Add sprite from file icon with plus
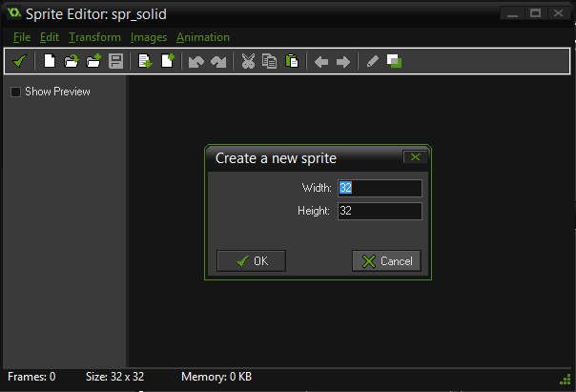This screenshot has height=392, width=576. (x=93, y=61)
